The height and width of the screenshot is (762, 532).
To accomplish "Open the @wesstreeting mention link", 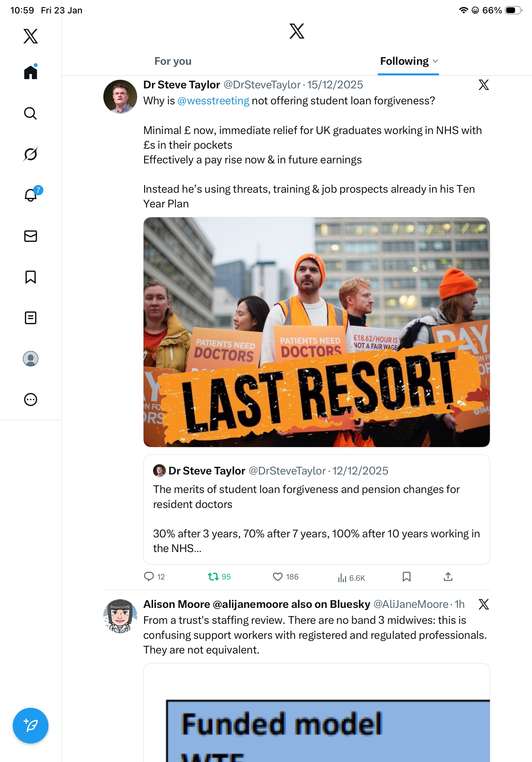I will point(213,101).
